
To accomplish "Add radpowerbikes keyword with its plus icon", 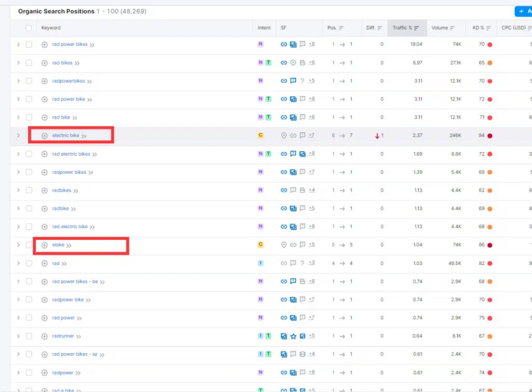I will tap(45, 81).
